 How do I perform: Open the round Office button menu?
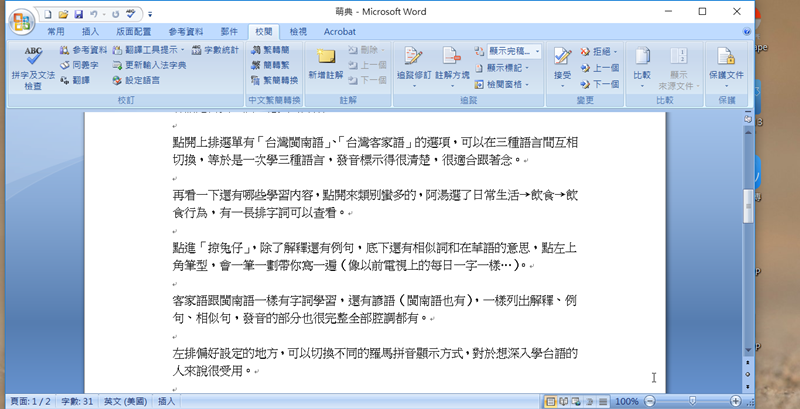21,21
